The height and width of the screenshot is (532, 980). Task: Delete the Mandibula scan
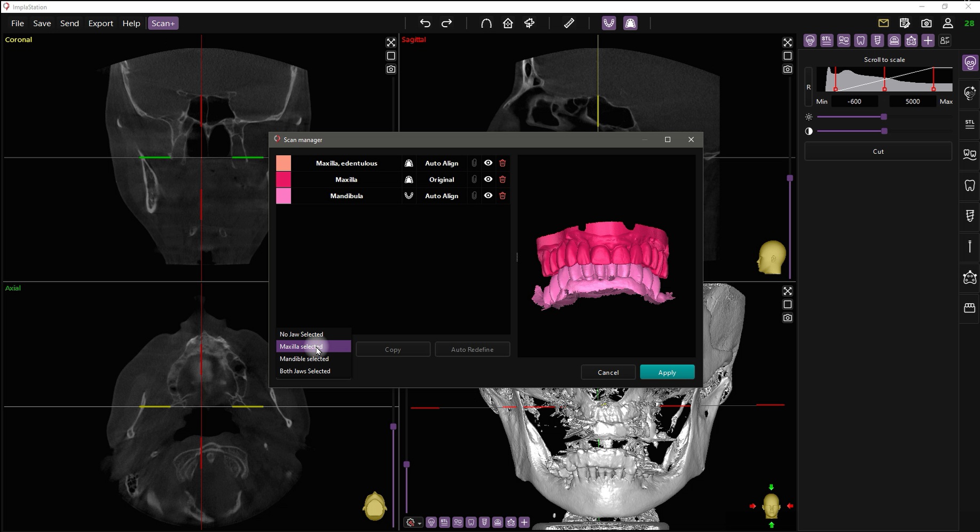click(x=503, y=195)
